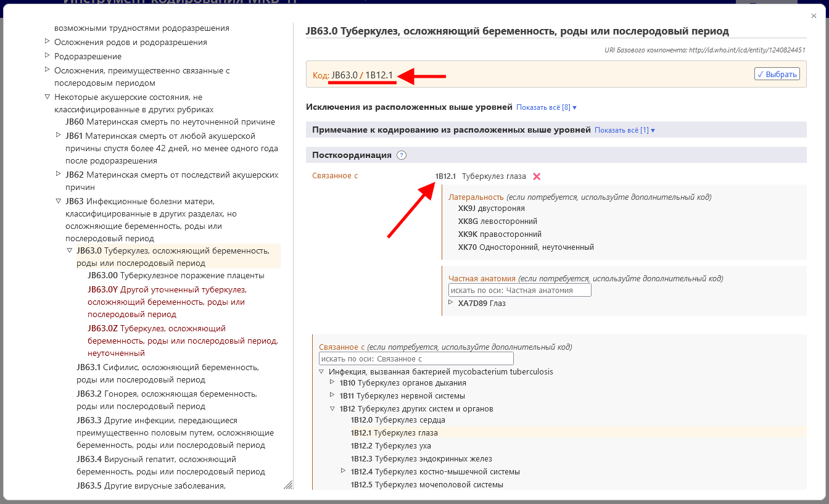The image size is (829, 504).
Task: Grab the left panel resize handle
Action: click(288, 485)
